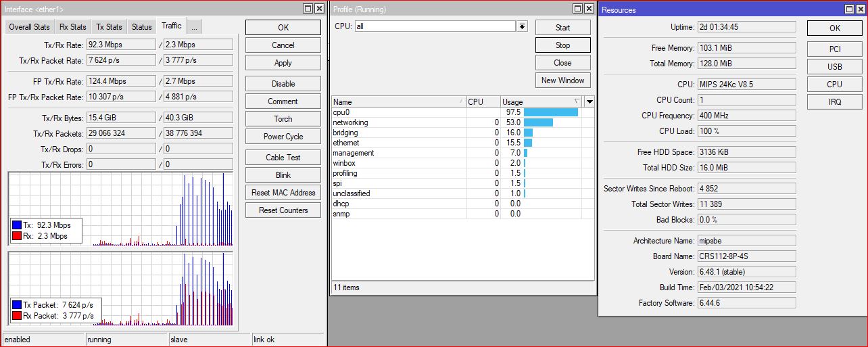Screen dimensions: 868x347
Task: Click the Comment button
Action: (283, 101)
